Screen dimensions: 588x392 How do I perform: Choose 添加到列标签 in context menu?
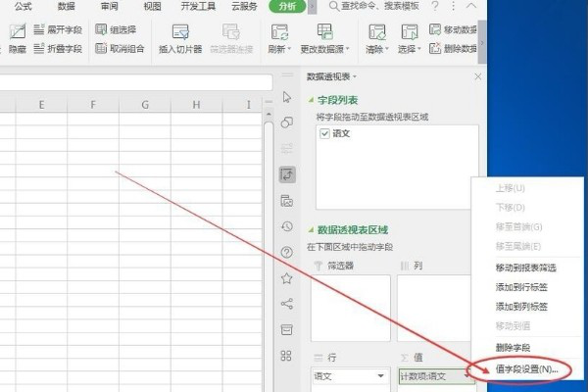[521, 307]
